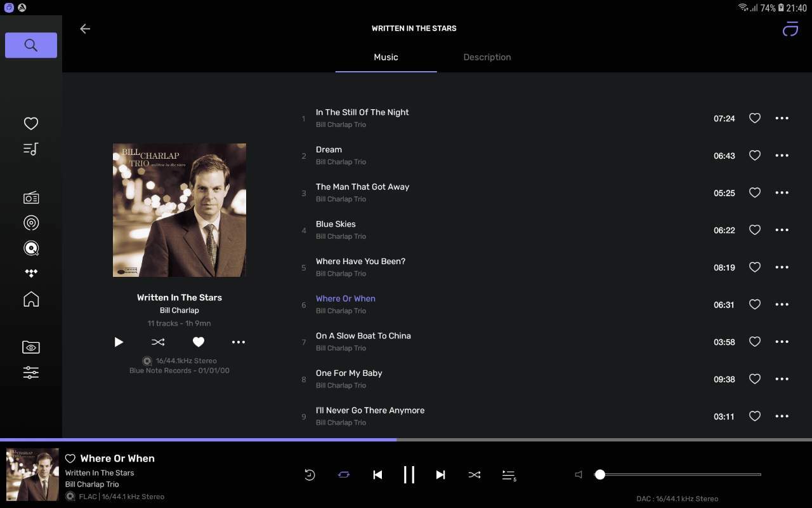Open the search button in sidebar
The image size is (812, 508).
tap(31, 45)
